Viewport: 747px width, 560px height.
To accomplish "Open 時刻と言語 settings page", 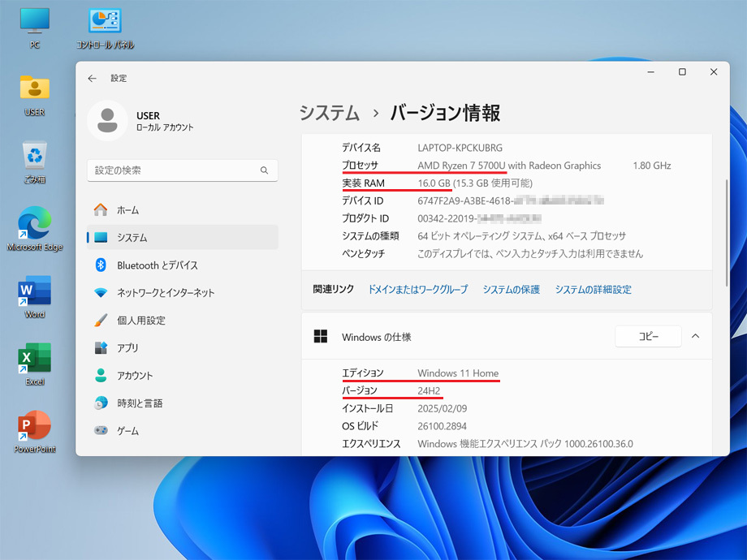I will click(x=183, y=403).
